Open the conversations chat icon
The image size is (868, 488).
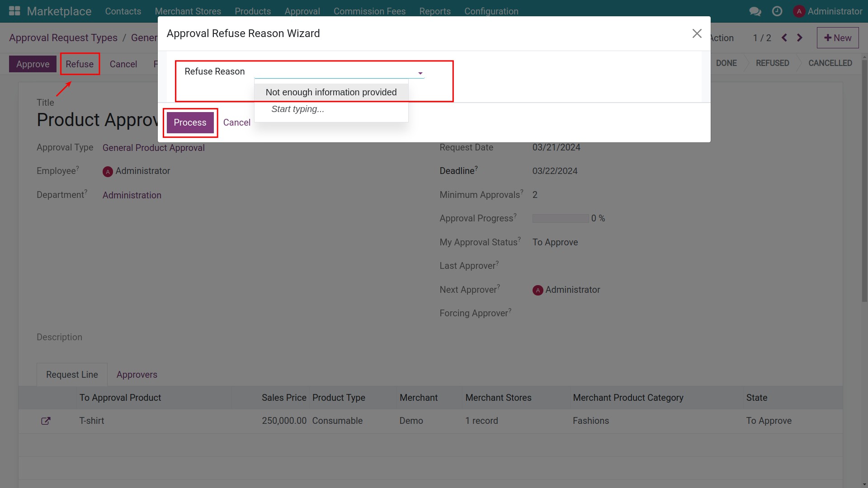(755, 11)
